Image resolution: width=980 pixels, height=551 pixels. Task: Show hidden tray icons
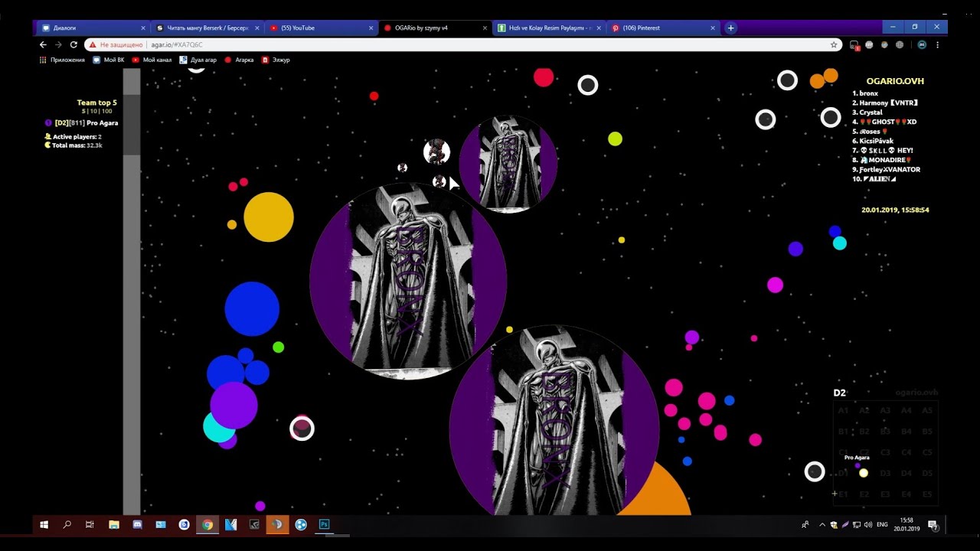822,525
